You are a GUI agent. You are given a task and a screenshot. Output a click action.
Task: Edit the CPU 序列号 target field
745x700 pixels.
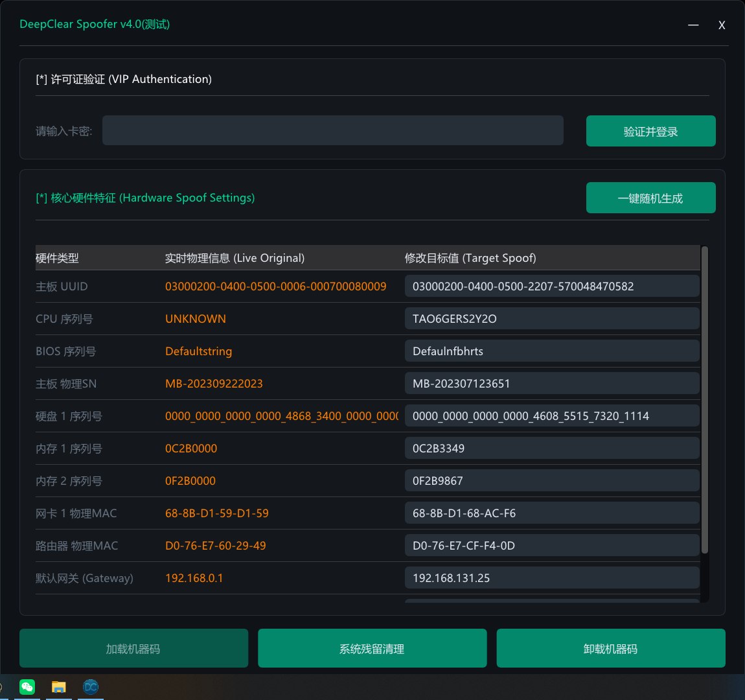551,318
